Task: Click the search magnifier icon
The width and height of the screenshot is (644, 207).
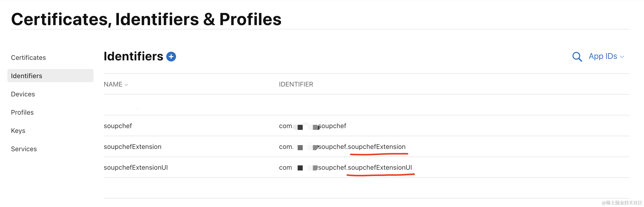Action: click(x=577, y=57)
